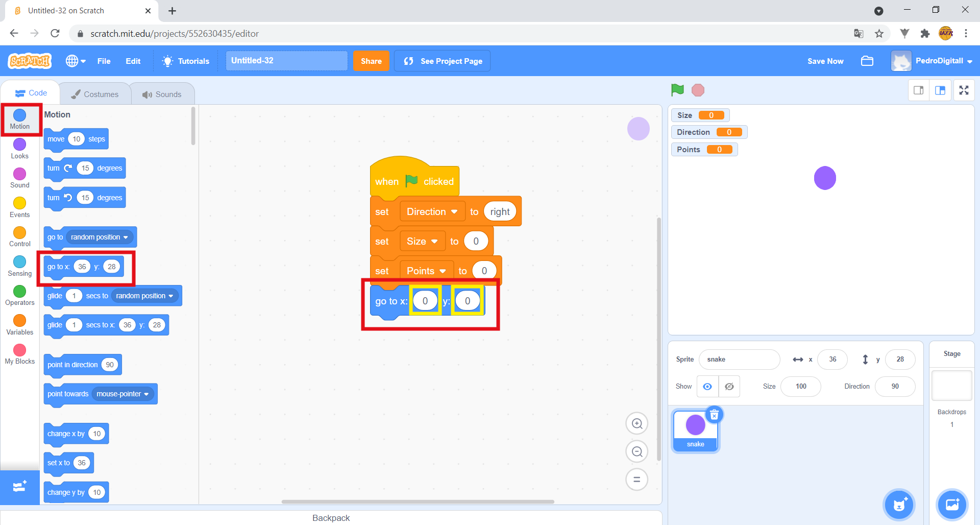The image size is (980, 525).
Task: Switch to the Sounds tab
Action: (162, 94)
